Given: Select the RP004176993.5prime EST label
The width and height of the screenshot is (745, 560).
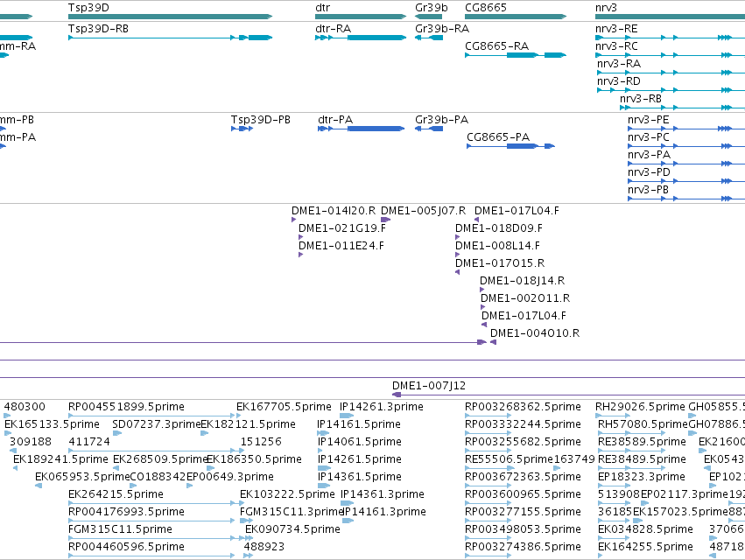Looking at the screenshot, I should pos(126,513).
